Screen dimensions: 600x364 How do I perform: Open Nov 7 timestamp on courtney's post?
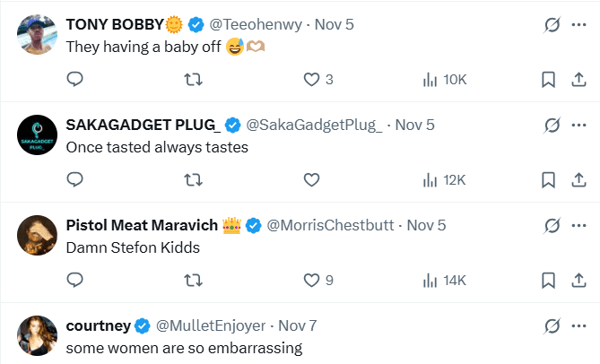coord(298,325)
